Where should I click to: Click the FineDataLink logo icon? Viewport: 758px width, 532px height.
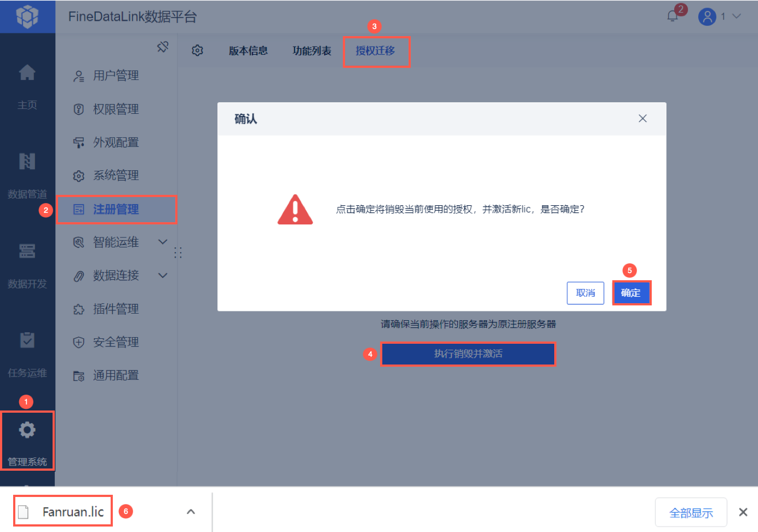(x=27, y=16)
